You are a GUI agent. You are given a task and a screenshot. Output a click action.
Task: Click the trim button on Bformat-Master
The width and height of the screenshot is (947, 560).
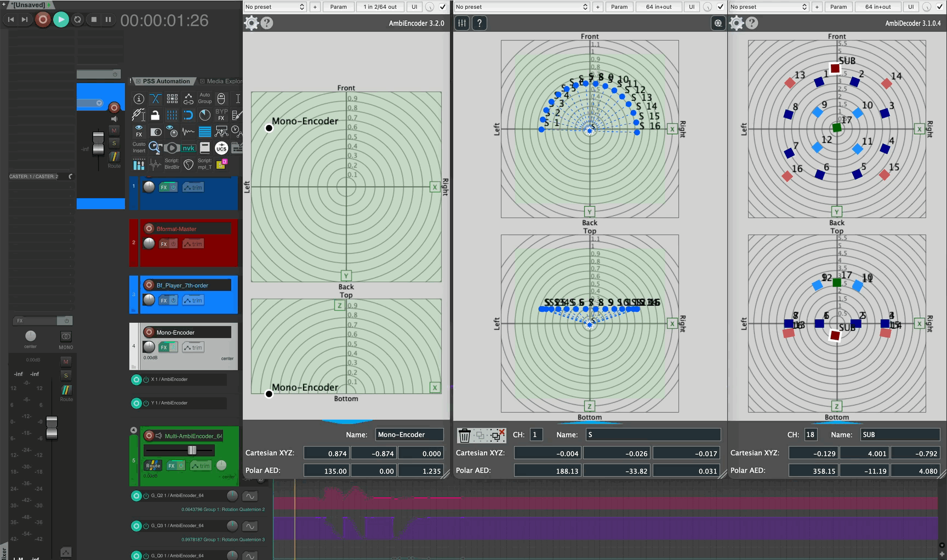pyautogui.click(x=193, y=243)
